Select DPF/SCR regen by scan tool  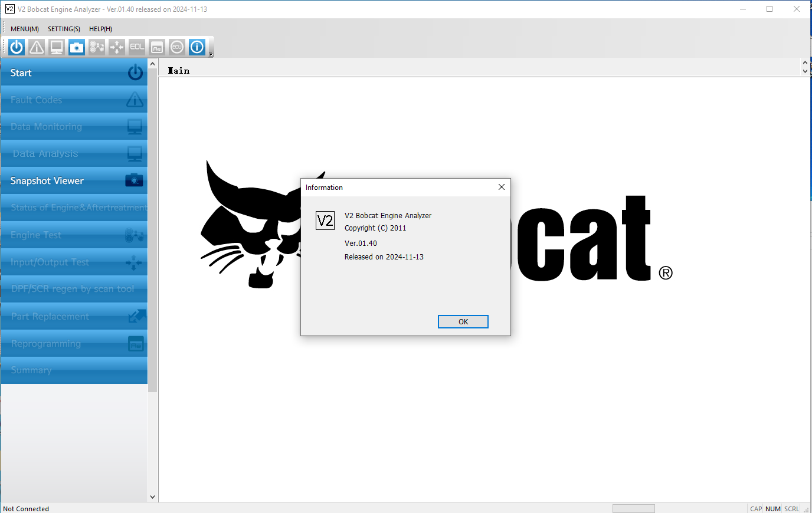click(74, 290)
